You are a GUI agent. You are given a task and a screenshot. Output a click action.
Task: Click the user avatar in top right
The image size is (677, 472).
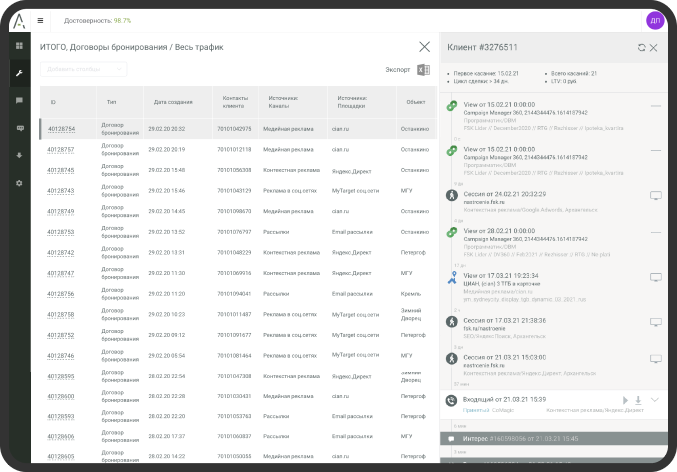coord(655,19)
